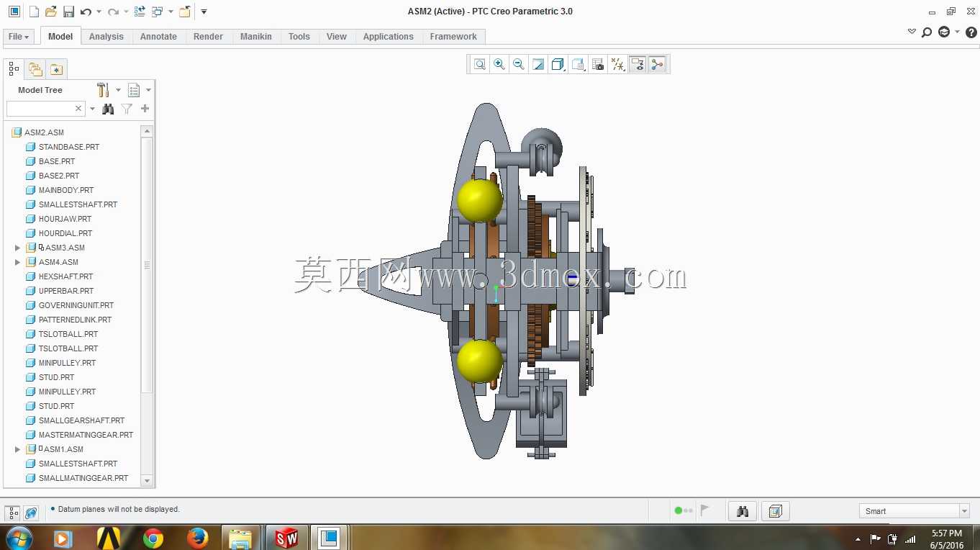Viewport: 980px width, 550px height.
Task: Click the 3D box selection icon in status bar
Action: pos(775,511)
